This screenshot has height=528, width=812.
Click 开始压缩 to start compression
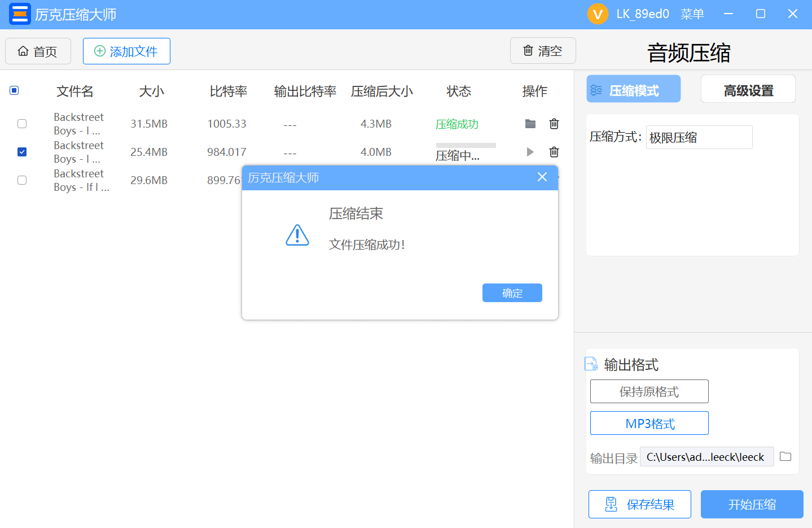tap(752, 504)
